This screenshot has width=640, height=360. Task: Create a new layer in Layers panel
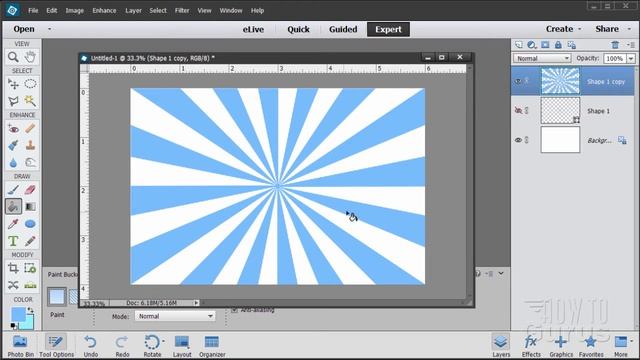pos(518,45)
